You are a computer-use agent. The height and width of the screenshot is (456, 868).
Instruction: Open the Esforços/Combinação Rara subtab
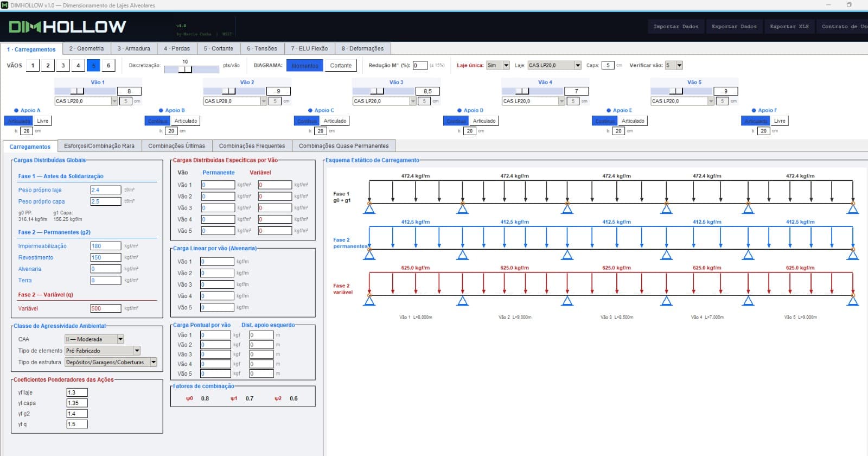(x=99, y=146)
